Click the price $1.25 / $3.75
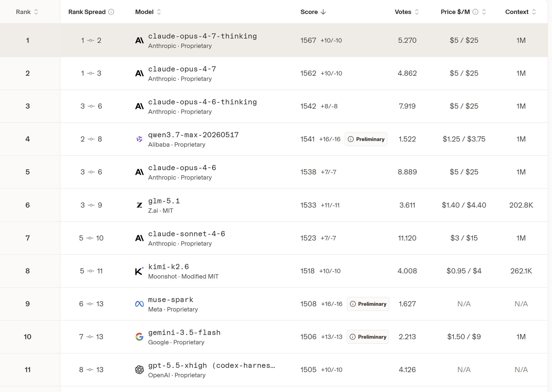 click(464, 139)
